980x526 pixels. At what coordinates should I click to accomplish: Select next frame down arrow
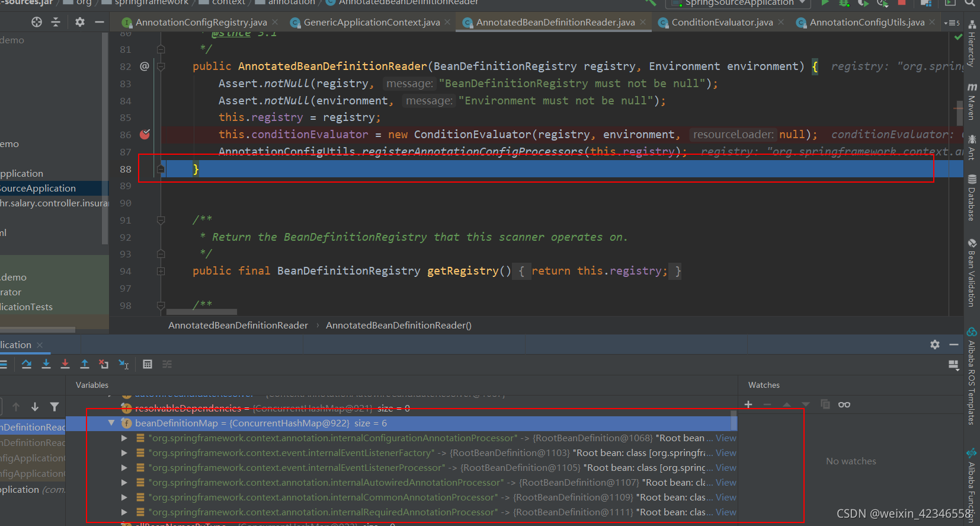[35, 407]
